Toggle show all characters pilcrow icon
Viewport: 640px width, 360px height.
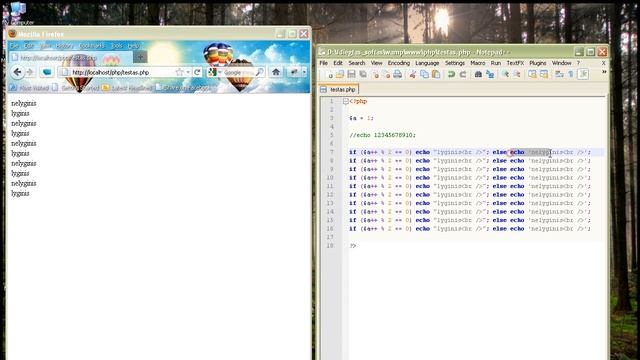coord(571,75)
